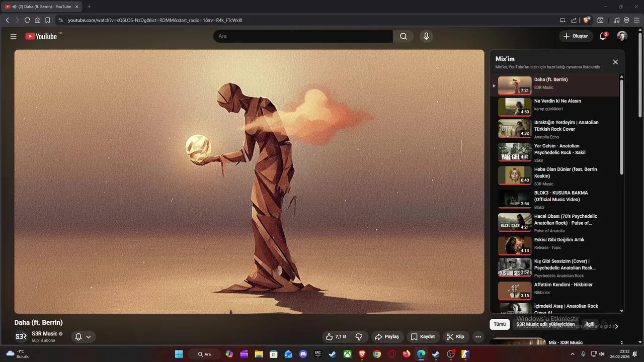Close the Mix'im playlist panel

click(x=615, y=62)
